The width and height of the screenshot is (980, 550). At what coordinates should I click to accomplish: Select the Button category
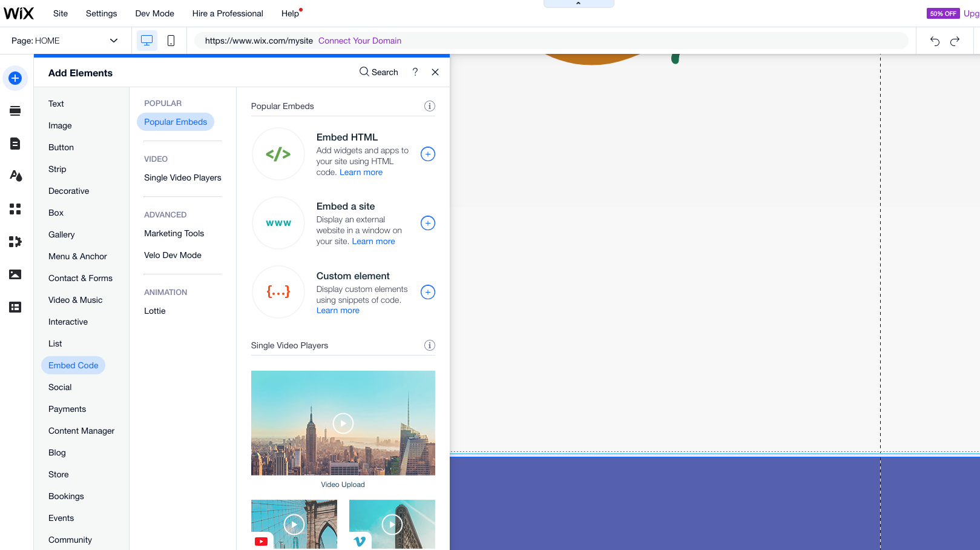[x=61, y=147]
